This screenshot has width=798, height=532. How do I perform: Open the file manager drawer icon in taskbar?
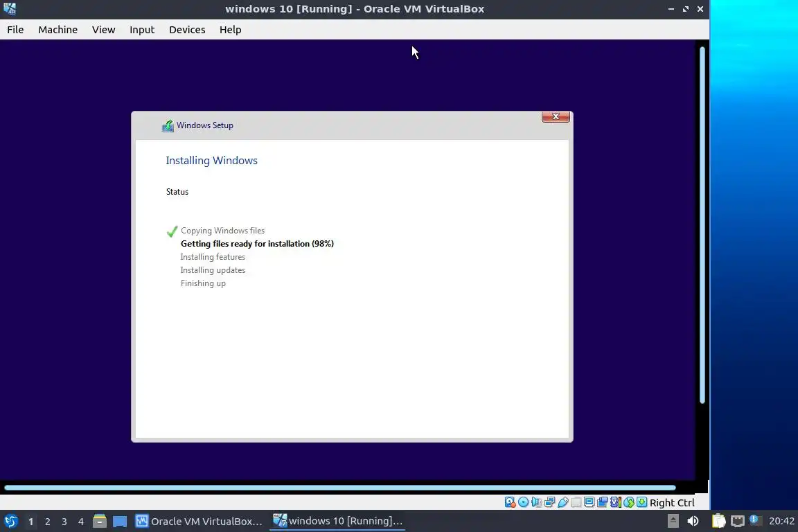(x=100, y=521)
